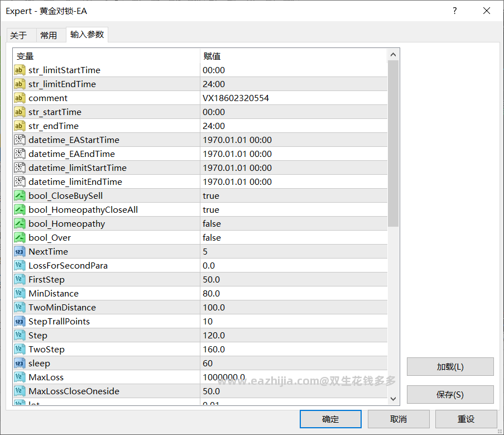Viewport: 504px width, 435px height.
Task: Click the TwoStep value 160.0
Action: (214, 349)
